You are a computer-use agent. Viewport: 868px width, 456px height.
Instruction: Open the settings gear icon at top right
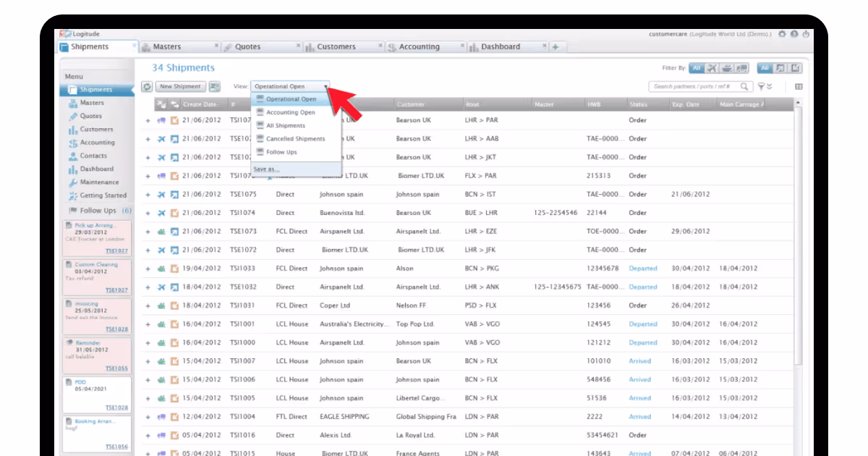782,33
